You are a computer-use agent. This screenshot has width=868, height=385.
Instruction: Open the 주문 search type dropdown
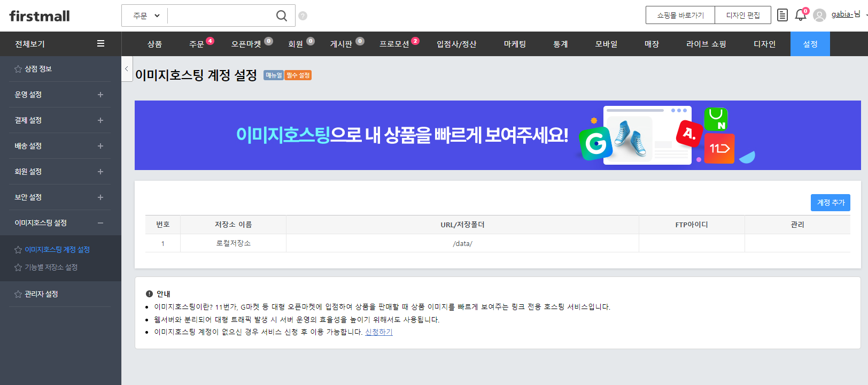(x=146, y=16)
